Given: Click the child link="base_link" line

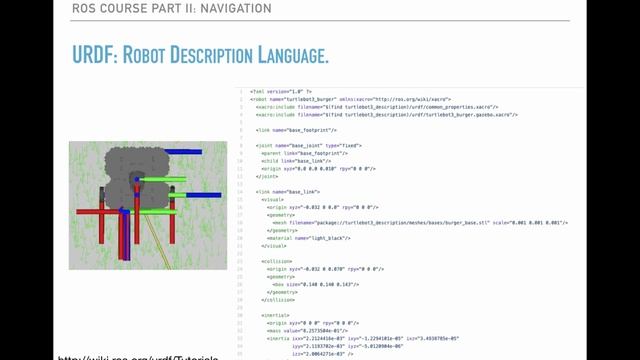Looking at the screenshot, I should point(296,161).
